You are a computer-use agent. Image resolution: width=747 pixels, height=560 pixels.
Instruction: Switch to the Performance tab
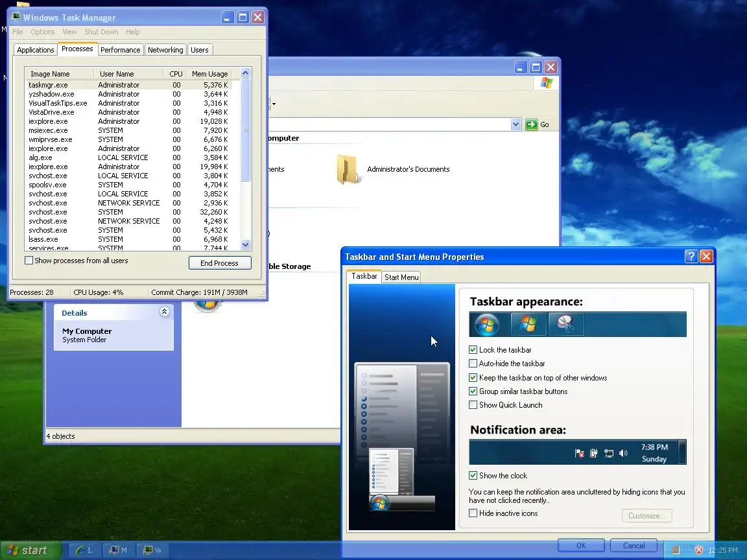(121, 49)
